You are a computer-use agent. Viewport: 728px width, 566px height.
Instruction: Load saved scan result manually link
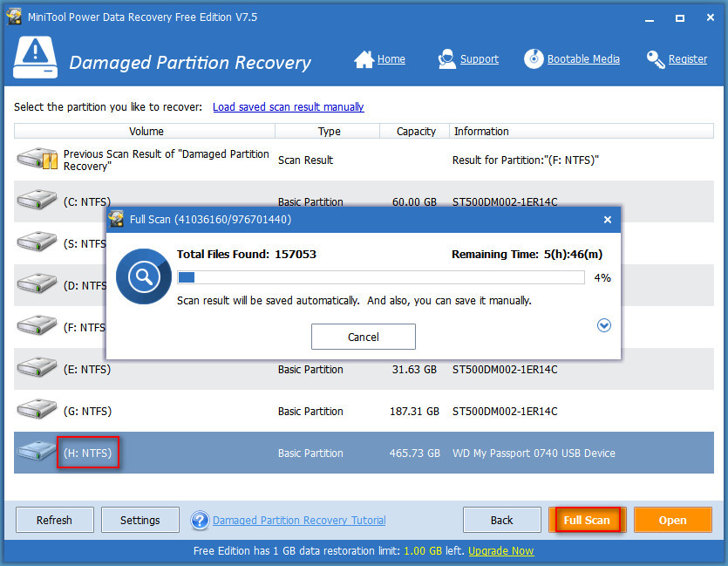(289, 106)
